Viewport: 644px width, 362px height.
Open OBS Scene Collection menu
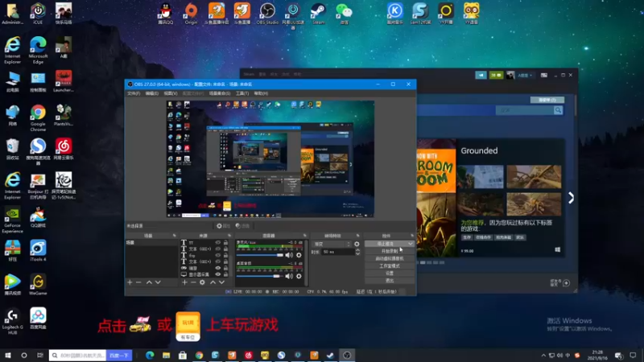(x=219, y=93)
